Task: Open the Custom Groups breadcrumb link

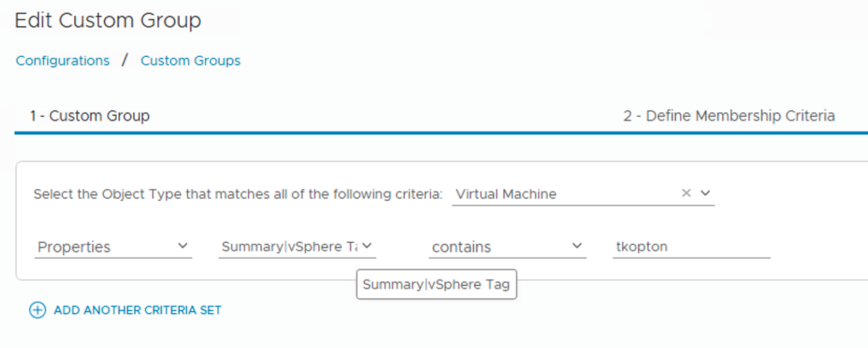Action: click(x=191, y=61)
